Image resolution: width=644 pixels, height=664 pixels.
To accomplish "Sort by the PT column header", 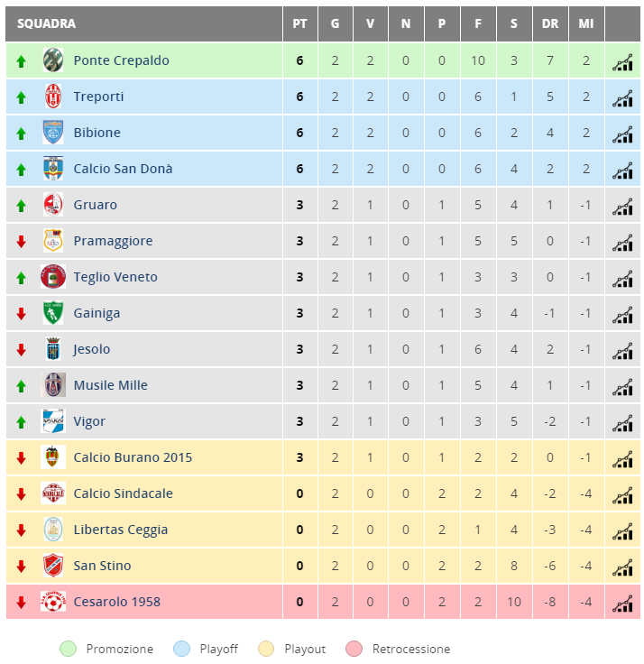I will click(x=299, y=23).
